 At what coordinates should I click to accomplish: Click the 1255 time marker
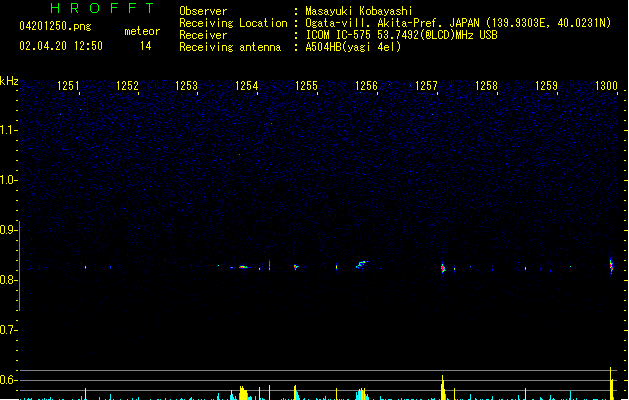306,86
